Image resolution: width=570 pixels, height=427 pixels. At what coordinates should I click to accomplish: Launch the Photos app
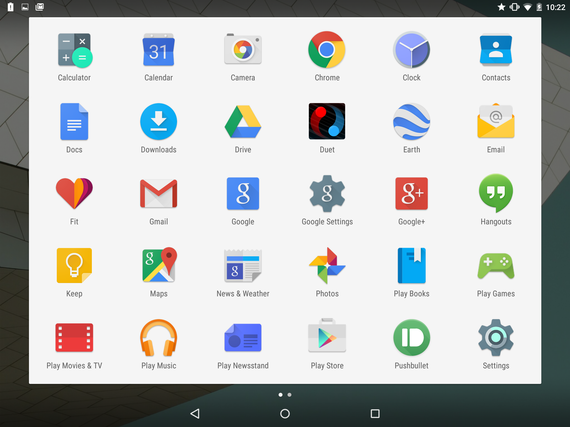(x=327, y=265)
